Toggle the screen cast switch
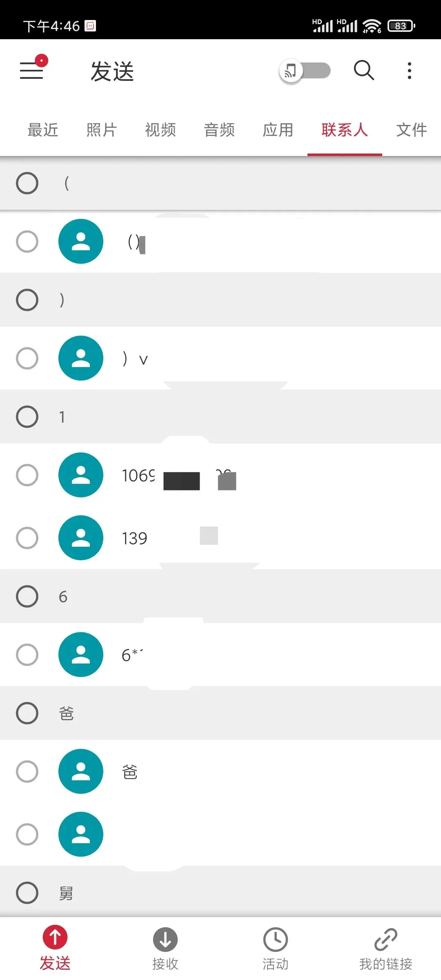 tap(305, 71)
